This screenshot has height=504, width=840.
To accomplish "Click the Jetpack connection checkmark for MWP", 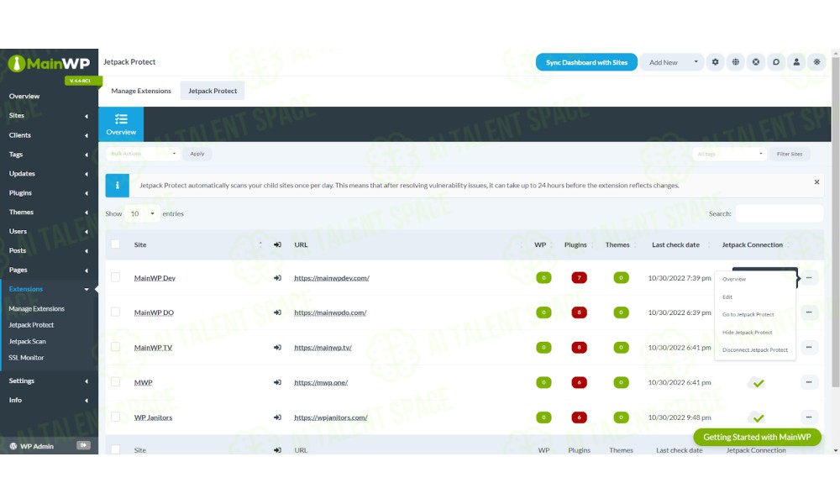I will point(757,383).
